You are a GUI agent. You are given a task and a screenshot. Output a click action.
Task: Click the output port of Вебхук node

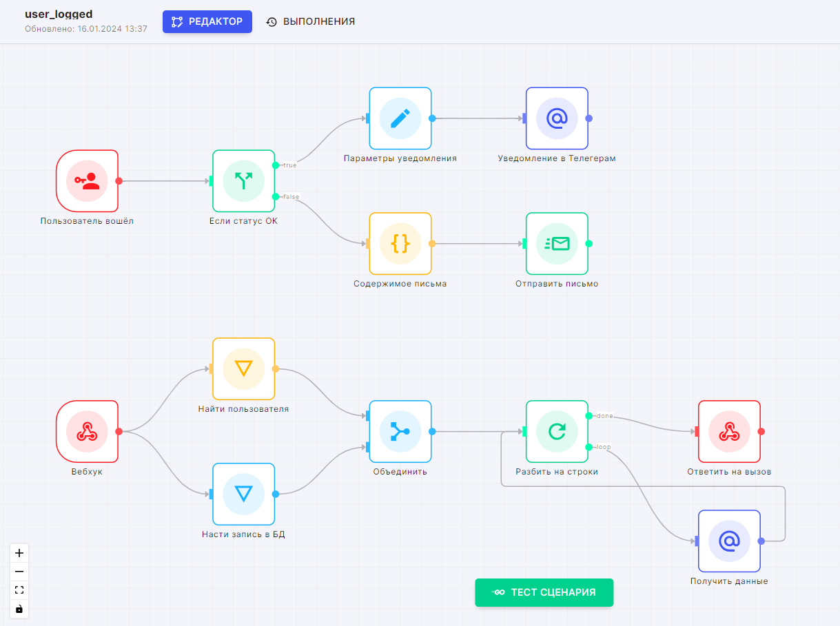[119, 432]
